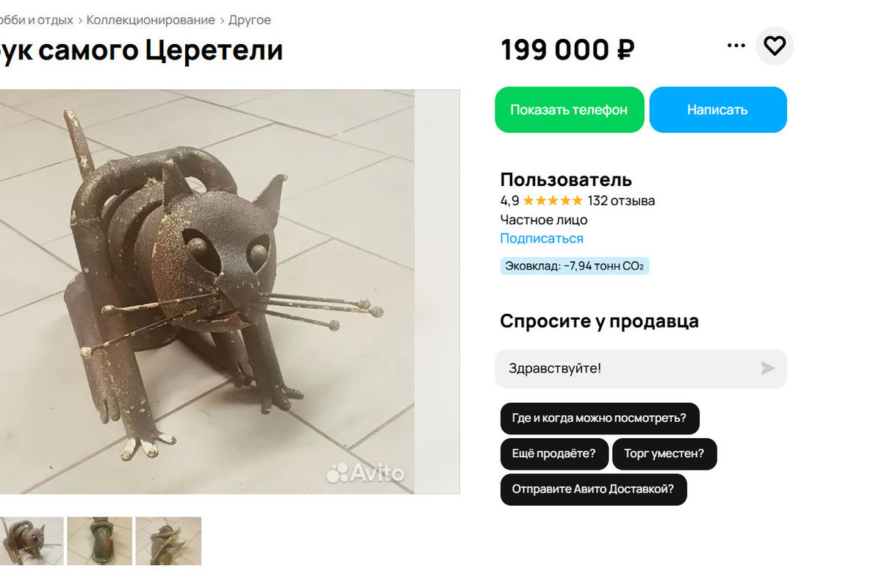Viewport: 882px width, 588px height.
Task: Click the Эковклад CO₂ badge
Action: coord(575,266)
